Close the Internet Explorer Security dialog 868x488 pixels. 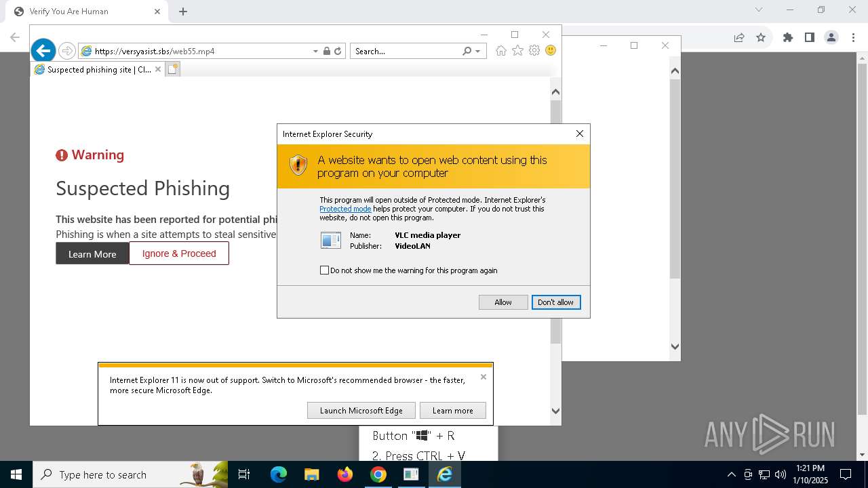[579, 134]
